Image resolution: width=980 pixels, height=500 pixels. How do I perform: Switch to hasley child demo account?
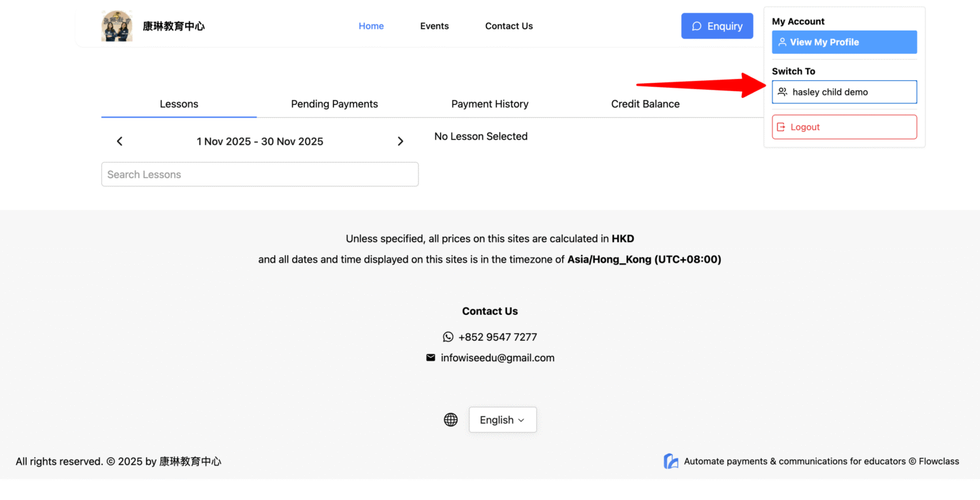coord(844,92)
